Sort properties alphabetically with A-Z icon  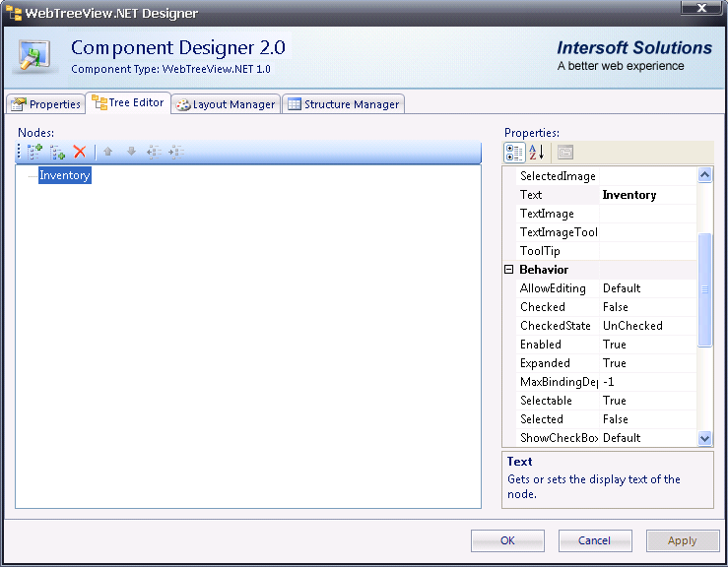[536, 153]
